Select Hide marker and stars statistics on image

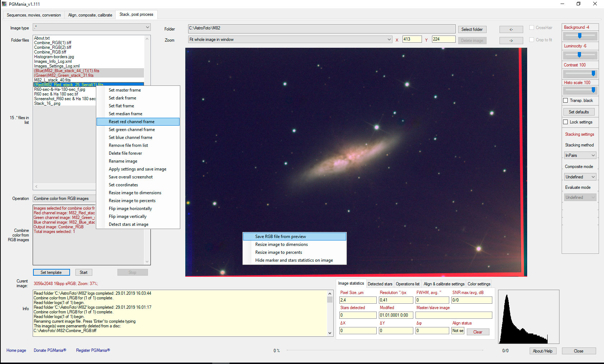(294, 260)
